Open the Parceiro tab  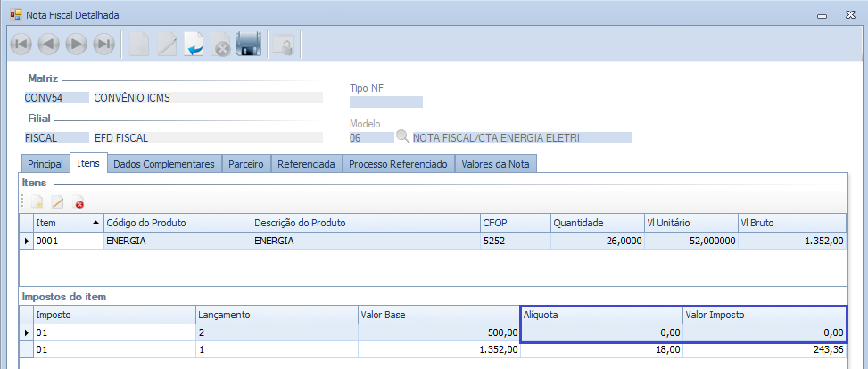[x=246, y=164]
